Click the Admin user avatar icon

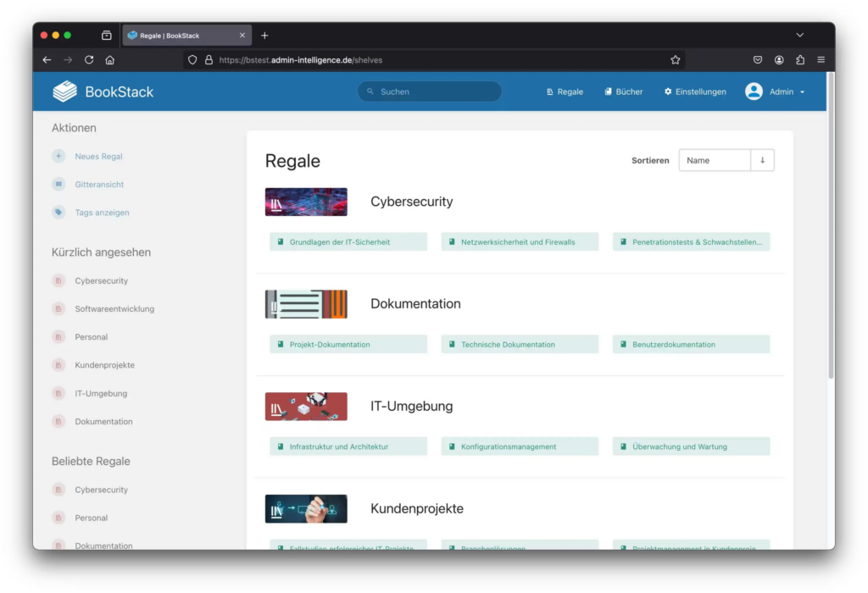pyautogui.click(x=754, y=91)
